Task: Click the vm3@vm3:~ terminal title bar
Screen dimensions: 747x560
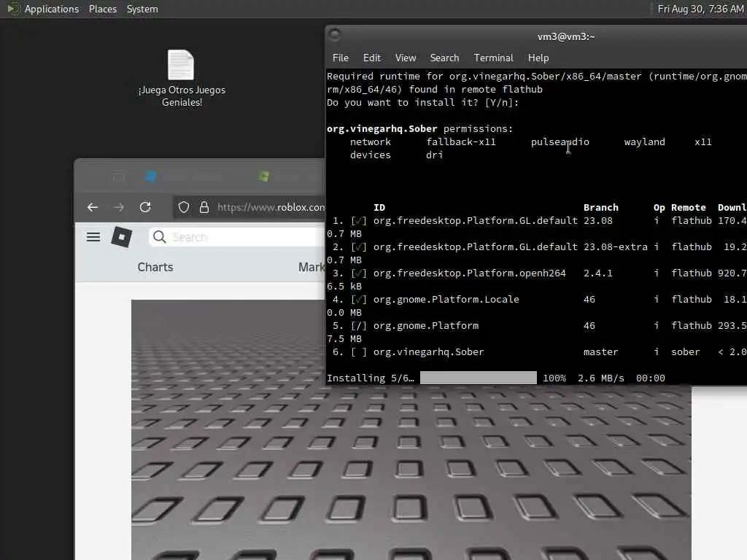Action: coord(566,36)
